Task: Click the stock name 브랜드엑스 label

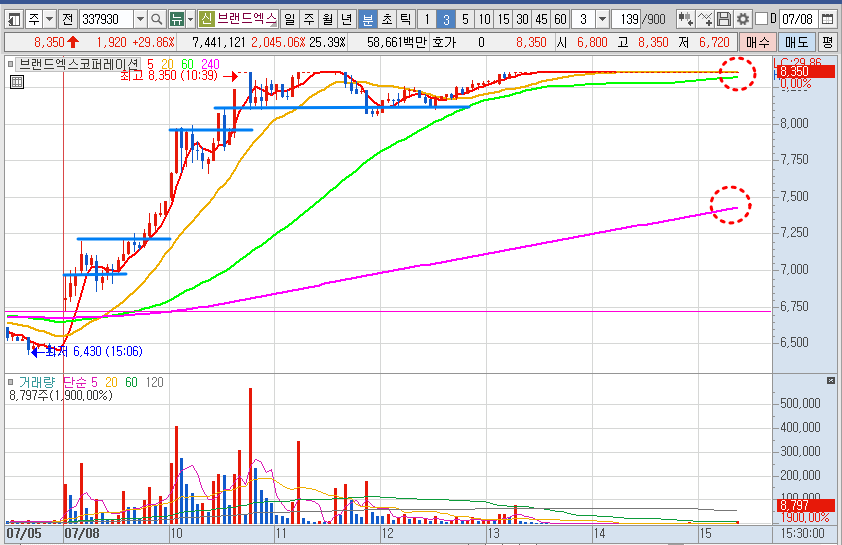Action: [246, 20]
